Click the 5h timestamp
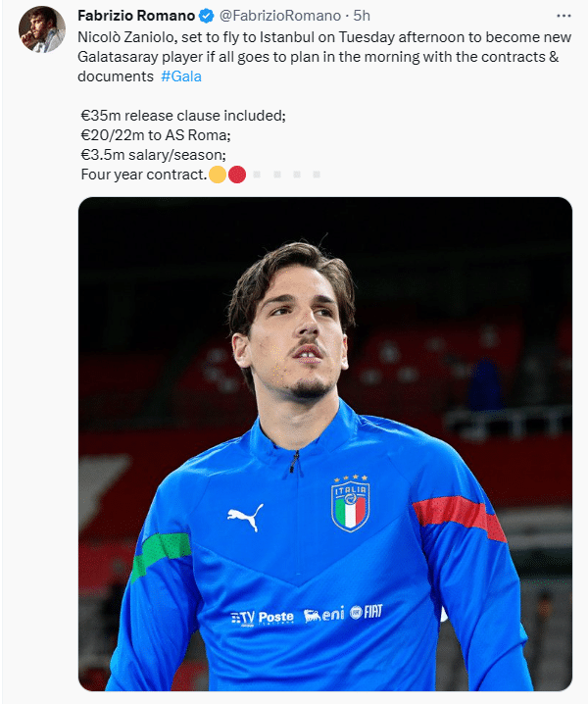The width and height of the screenshot is (588, 704). coord(362,17)
